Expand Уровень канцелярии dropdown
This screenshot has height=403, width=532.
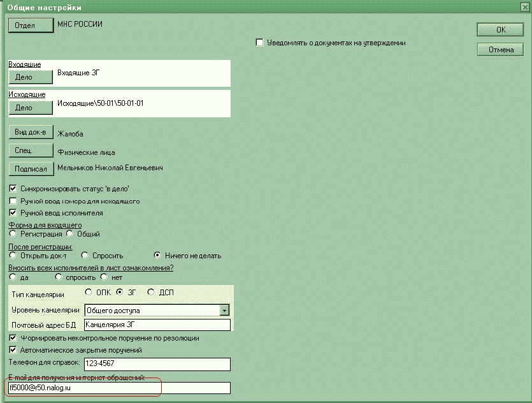pyautogui.click(x=224, y=311)
